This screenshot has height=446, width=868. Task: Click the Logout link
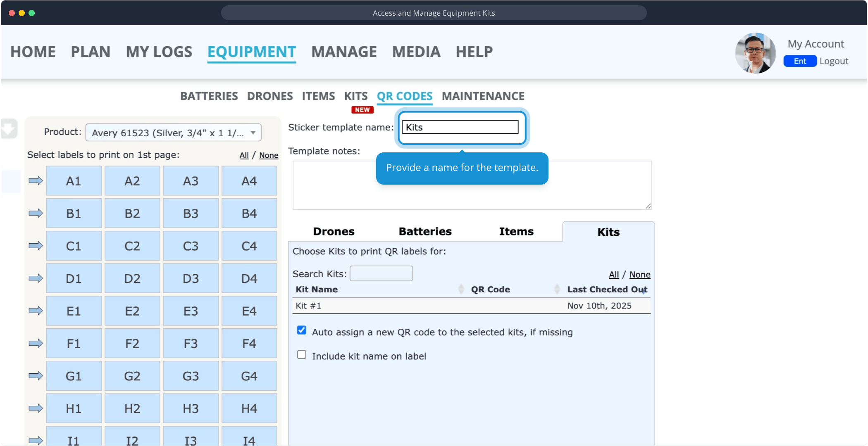[834, 61]
